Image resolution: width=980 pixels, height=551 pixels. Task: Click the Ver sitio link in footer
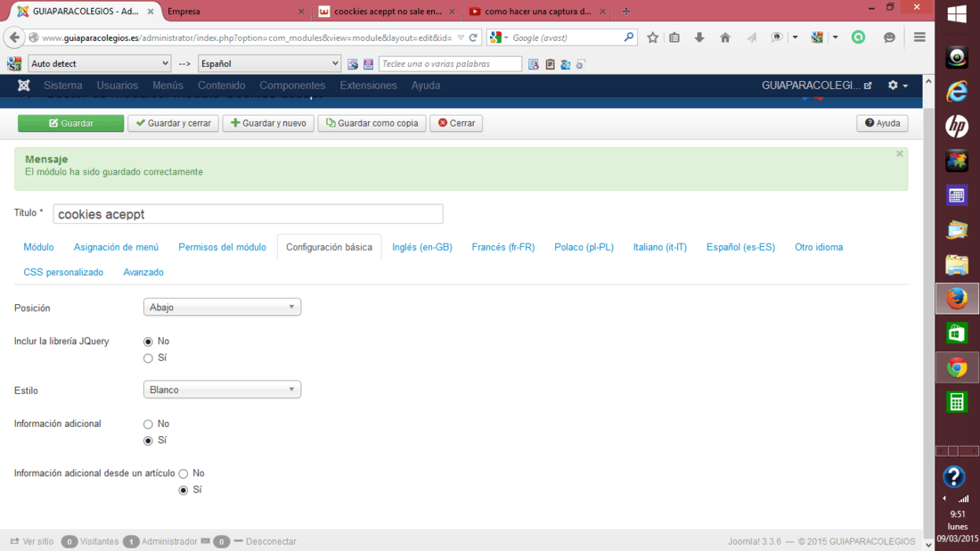[32, 541]
